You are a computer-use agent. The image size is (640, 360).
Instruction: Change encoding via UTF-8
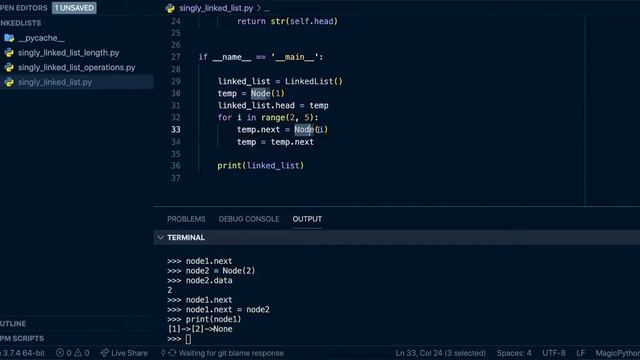(554, 353)
